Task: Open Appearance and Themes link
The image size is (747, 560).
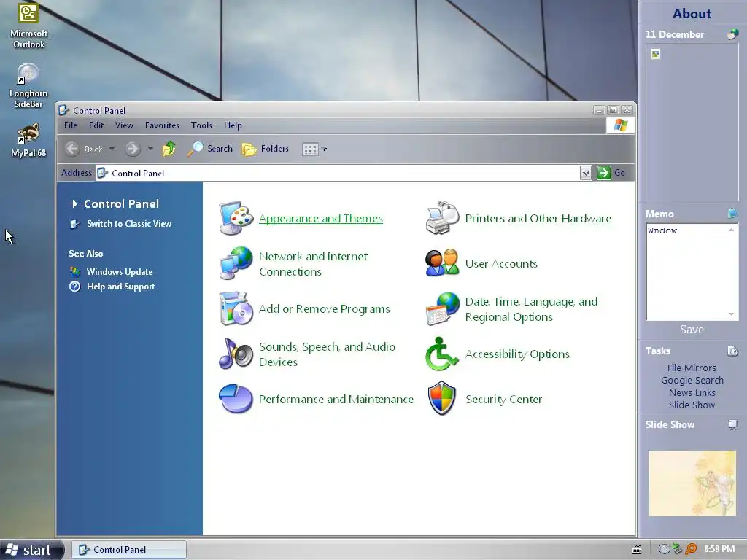Action: click(x=321, y=219)
